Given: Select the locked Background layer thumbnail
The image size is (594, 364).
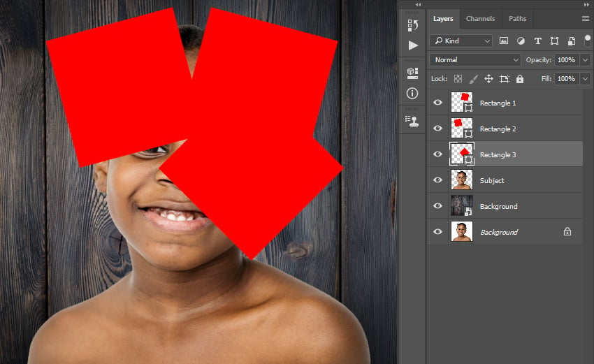Looking at the screenshot, I should click(461, 231).
